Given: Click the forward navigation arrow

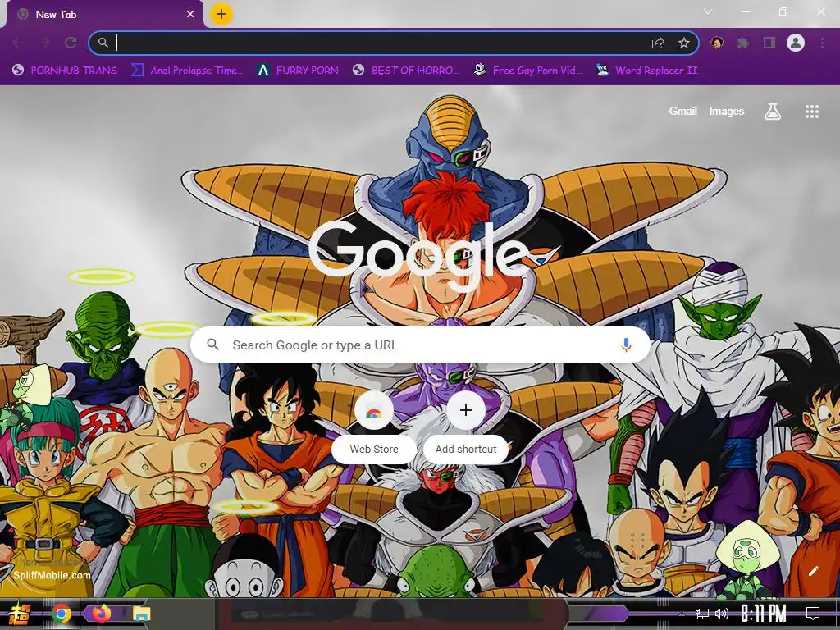Looking at the screenshot, I should click(x=44, y=43).
